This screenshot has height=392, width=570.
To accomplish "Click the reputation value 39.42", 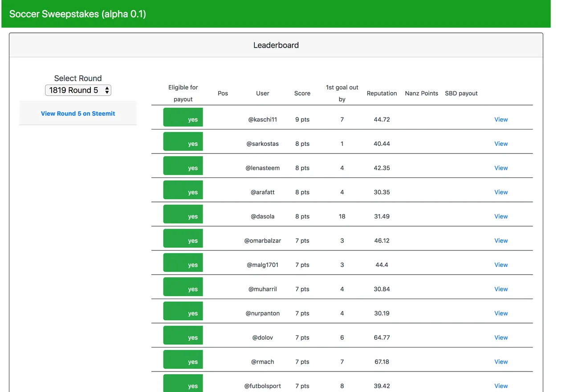I will point(382,386).
